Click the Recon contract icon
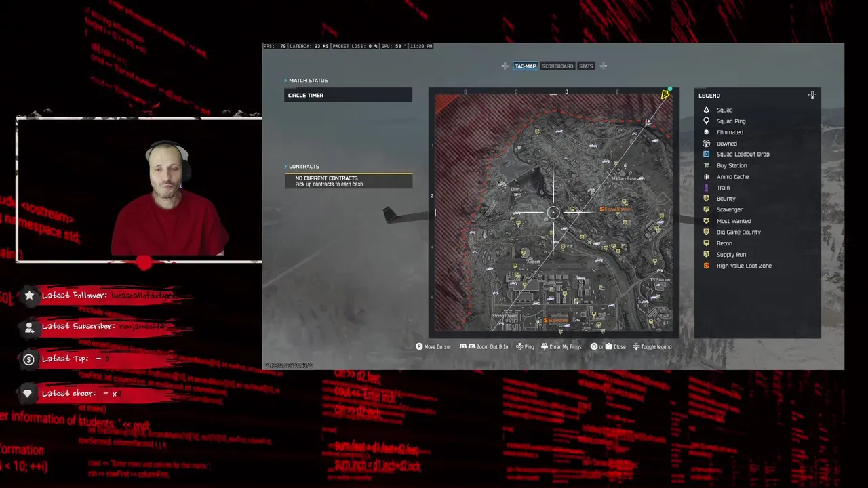The image size is (868, 488). (706, 243)
